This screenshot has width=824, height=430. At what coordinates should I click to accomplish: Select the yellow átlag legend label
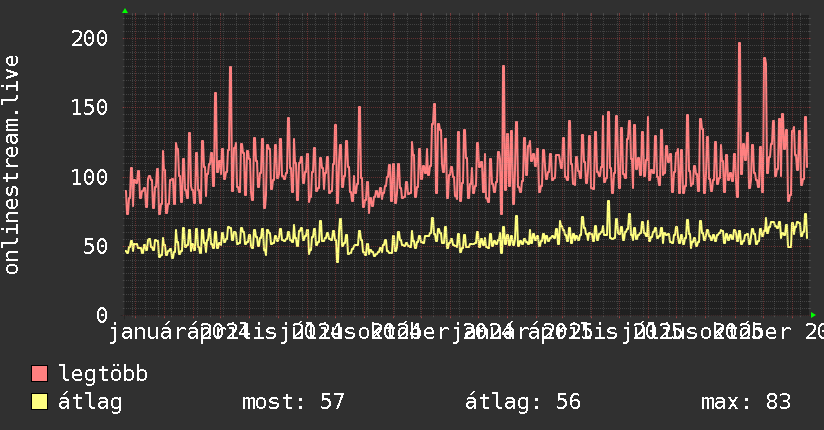(90, 402)
